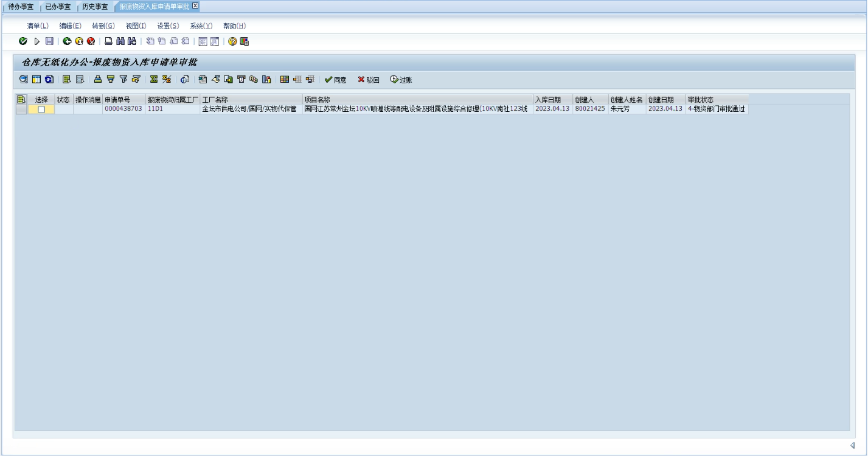This screenshot has width=868, height=456.
Task: Click the select-all icon in table corner
Action: [x=21, y=99]
